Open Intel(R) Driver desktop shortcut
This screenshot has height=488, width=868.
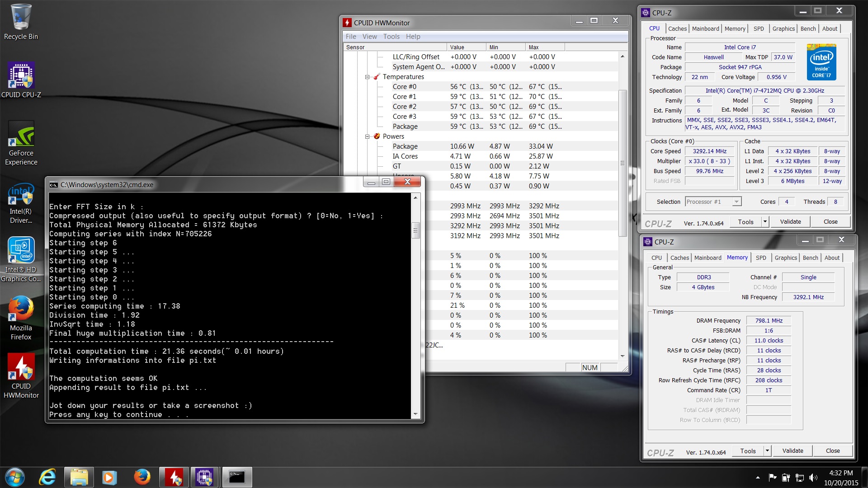tap(21, 203)
